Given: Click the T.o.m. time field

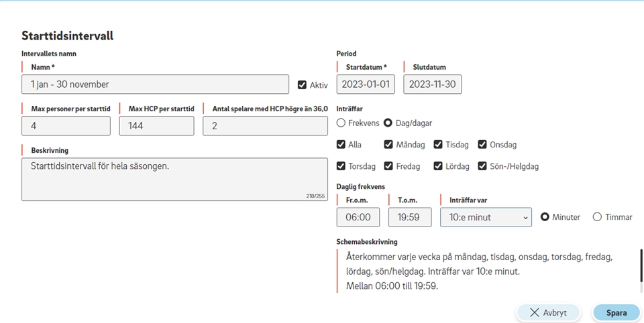Looking at the screenshot, I should point(410,217).
